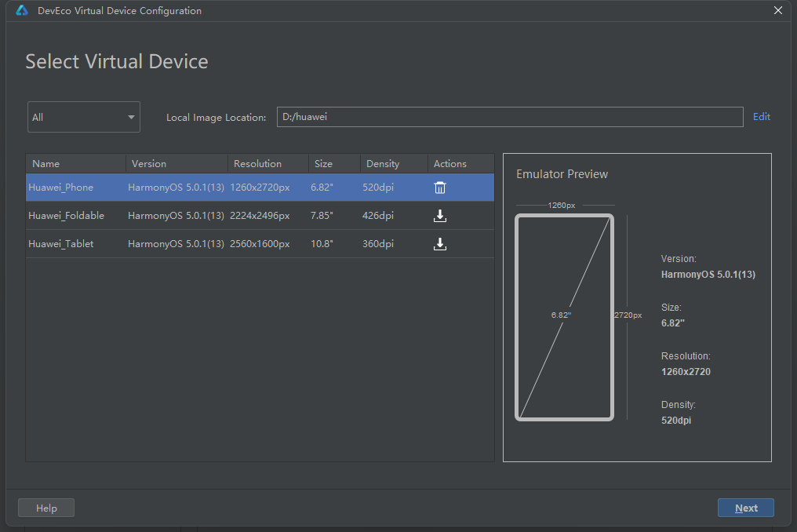Open the All device type dropdown

pyautogui.click(x=83, y=117)
